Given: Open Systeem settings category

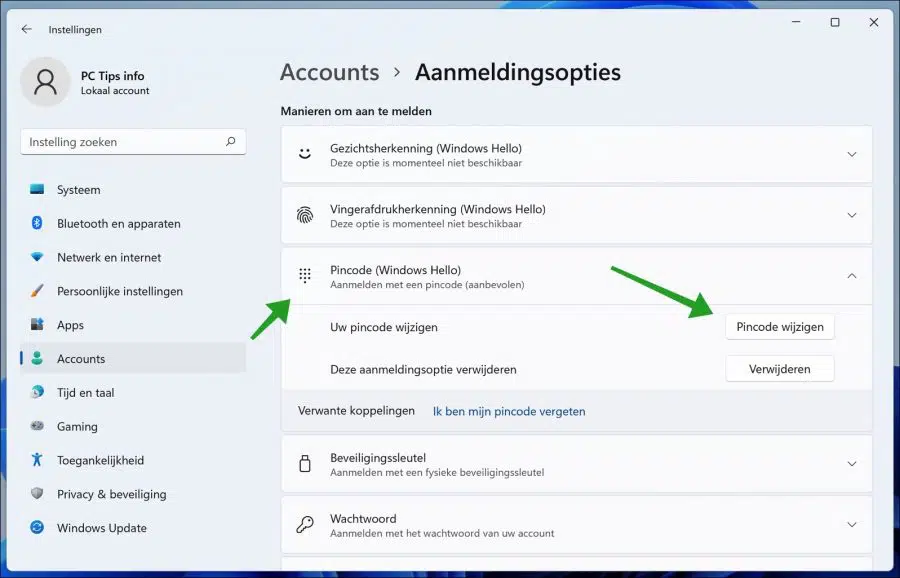Looking at the screenshot, I should tap(133, 190).
